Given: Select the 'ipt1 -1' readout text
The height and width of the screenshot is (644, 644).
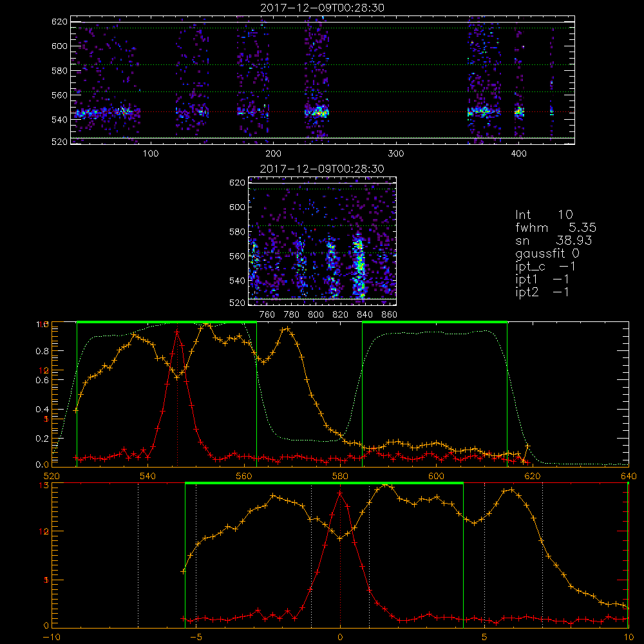Looking at the screenshot, I should 542,279.
